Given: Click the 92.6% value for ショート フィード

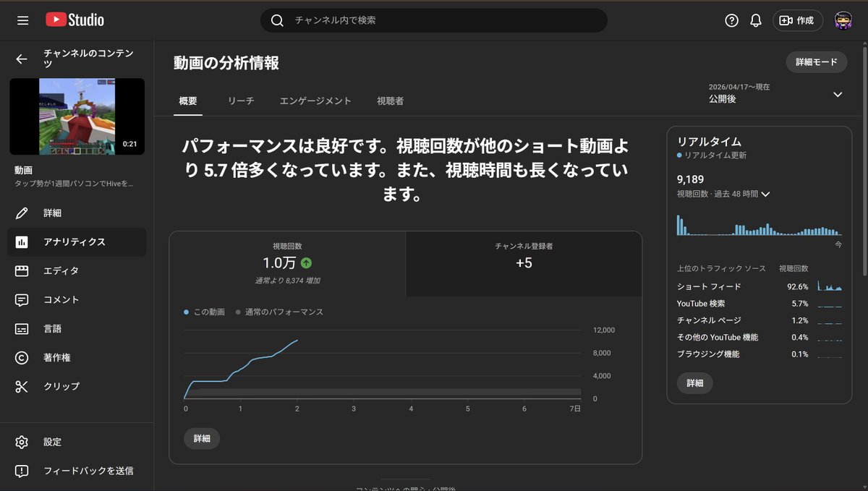Looking at the screenshot, I should pos(798,286).
